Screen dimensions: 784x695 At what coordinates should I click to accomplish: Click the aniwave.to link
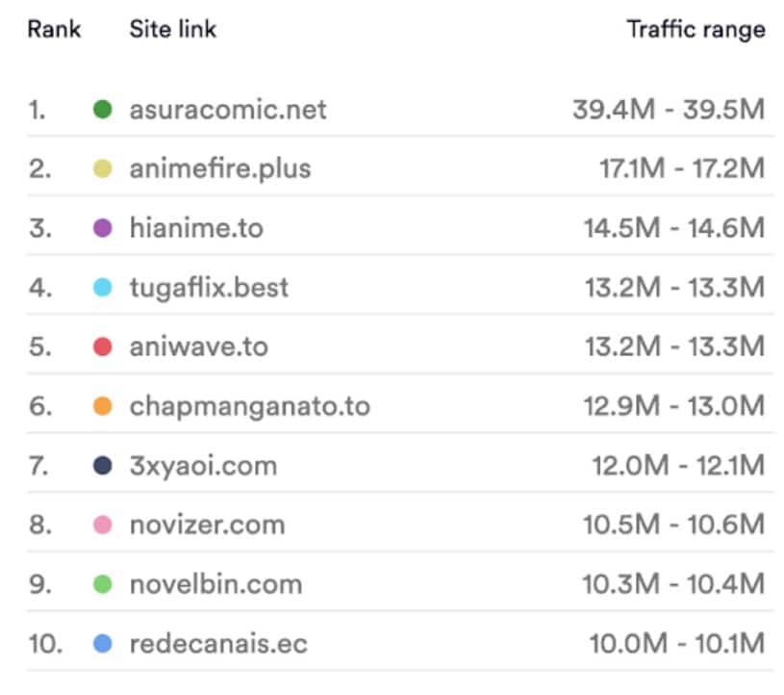point(199,347)
